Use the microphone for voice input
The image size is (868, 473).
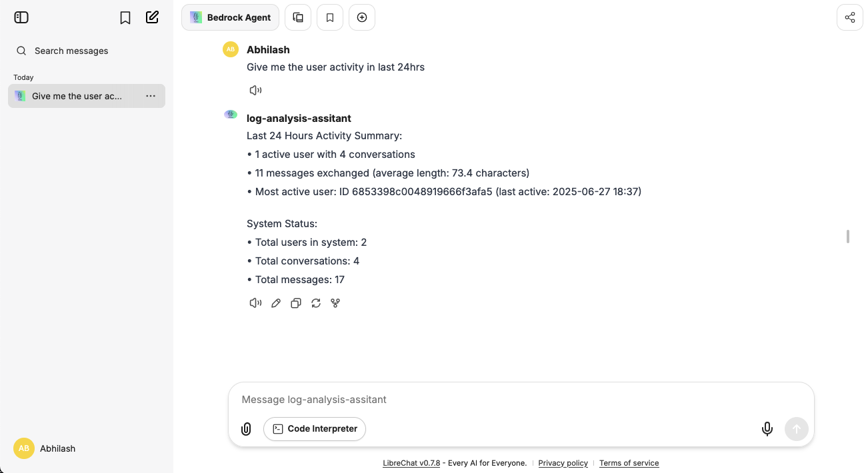pyautogui.click(x=767, y=428)
